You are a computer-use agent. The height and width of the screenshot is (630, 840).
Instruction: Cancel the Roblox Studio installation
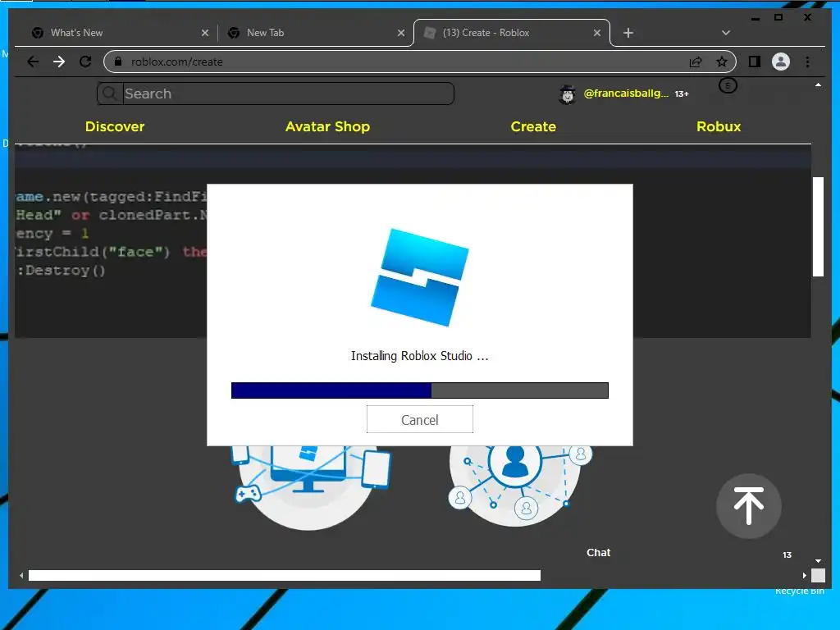point(419,419)
